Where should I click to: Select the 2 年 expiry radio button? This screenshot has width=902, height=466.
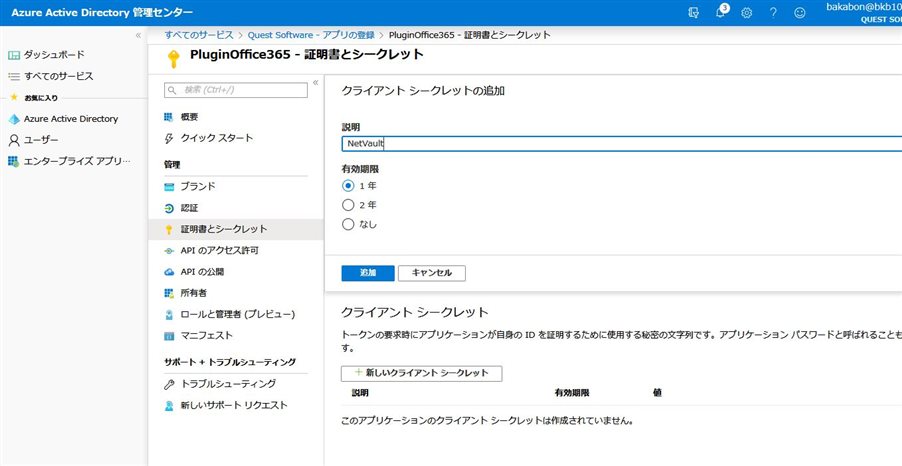click(347, 205)
